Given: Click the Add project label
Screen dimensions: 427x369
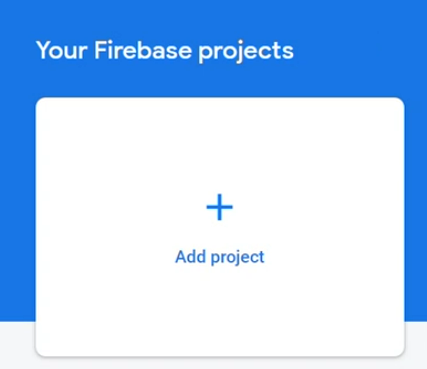Looking at the screenshot, I should [x=220, y=257].
